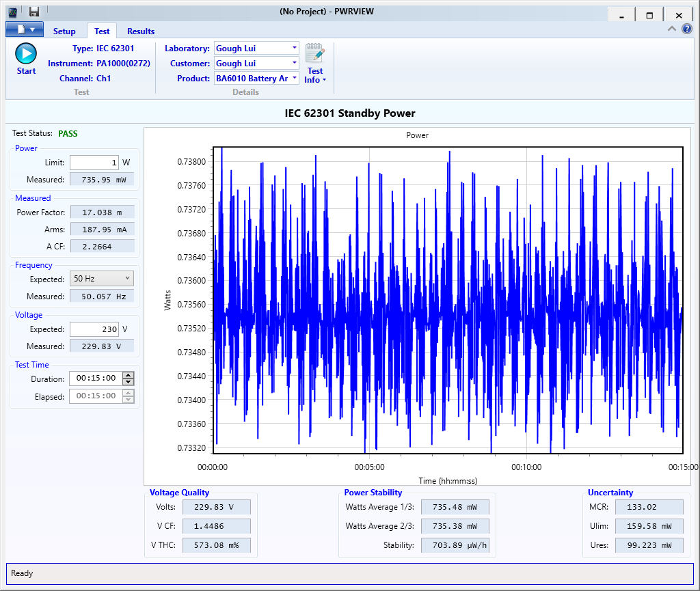Switch to the Results tab

pos(141,31)
